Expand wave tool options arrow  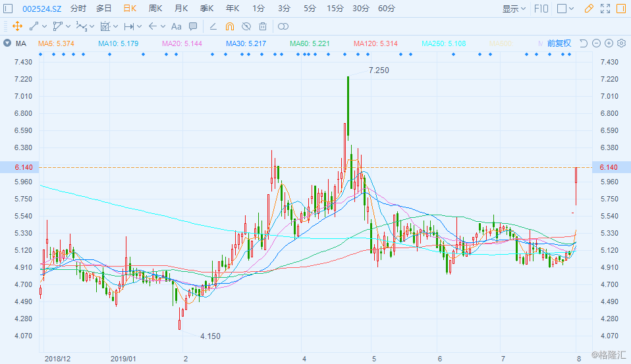pos(92,26)
